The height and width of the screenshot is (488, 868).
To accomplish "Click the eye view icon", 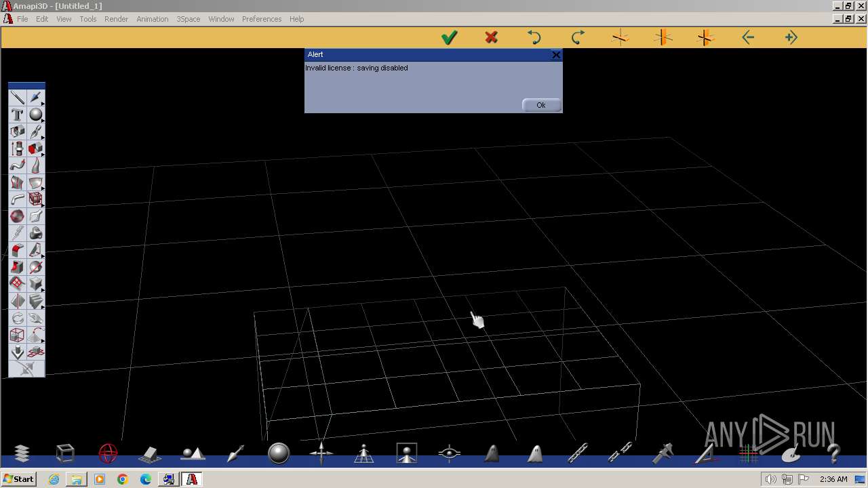I will (450, 453).
